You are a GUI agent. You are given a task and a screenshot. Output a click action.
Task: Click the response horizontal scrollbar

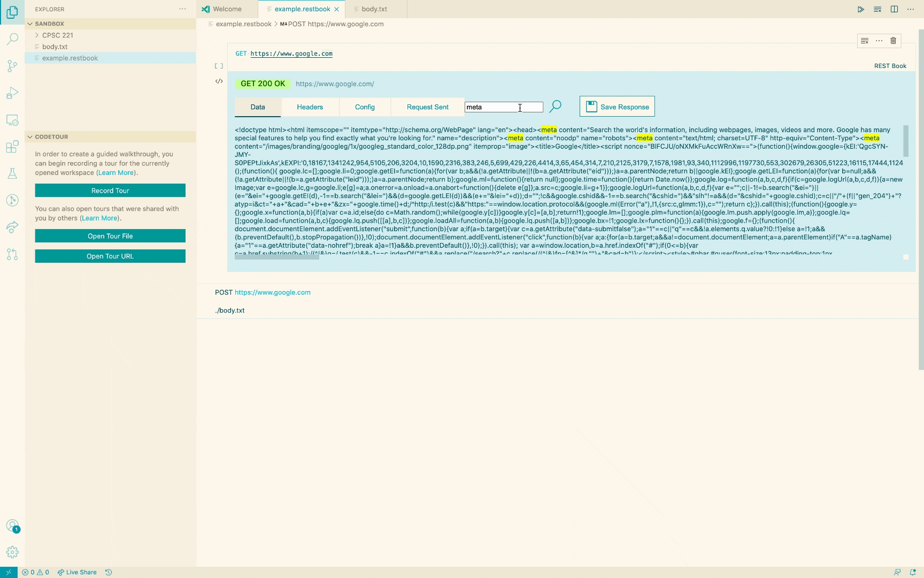pyautogui.click(x=277, y=257)
